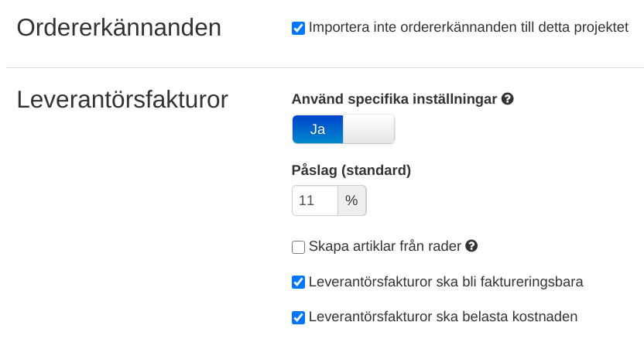The image size is (644, 346).
Task: Open help tooltip for Skapa artiklar från rader
Action: click(471, 246)
